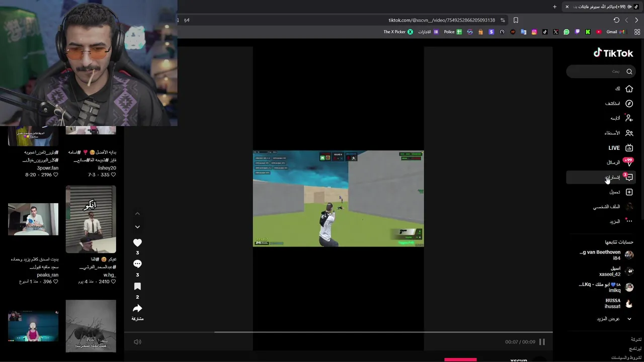Viewport: 644px width, 362px height.
Task: Open the WhatsApp bookmark icon
Action: coord(567,32)
